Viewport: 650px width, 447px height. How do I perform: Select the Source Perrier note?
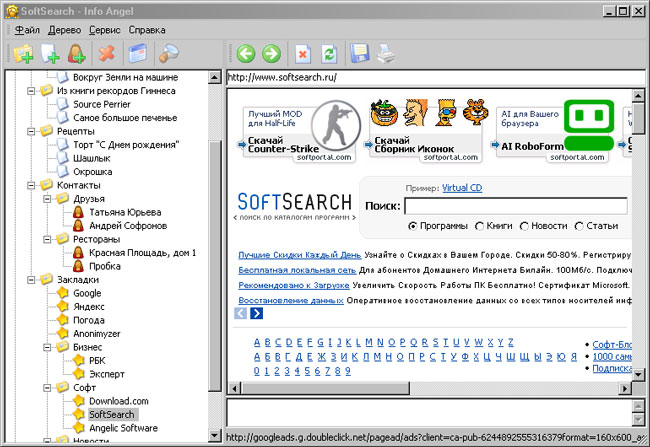pos(102,104)
